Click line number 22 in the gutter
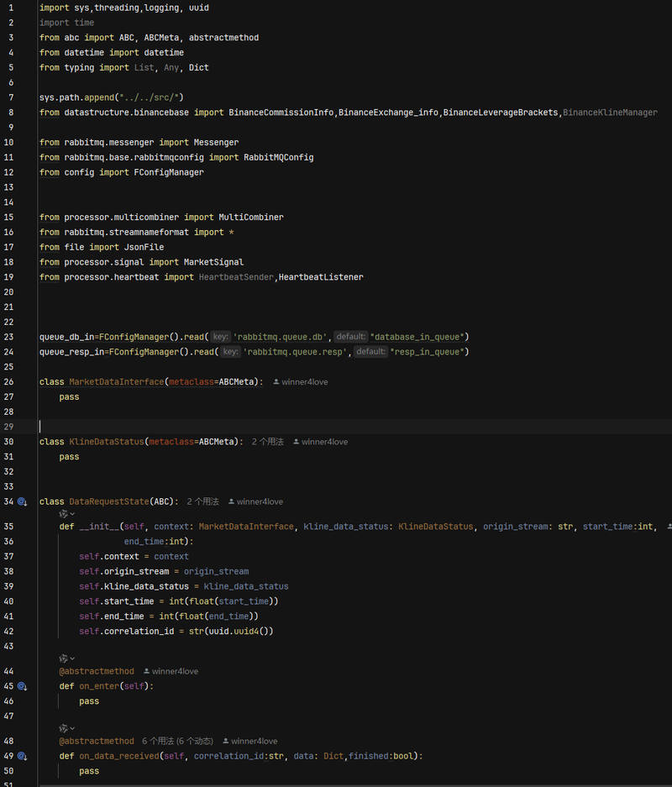 pyautogui.click(x=9, y=322)
